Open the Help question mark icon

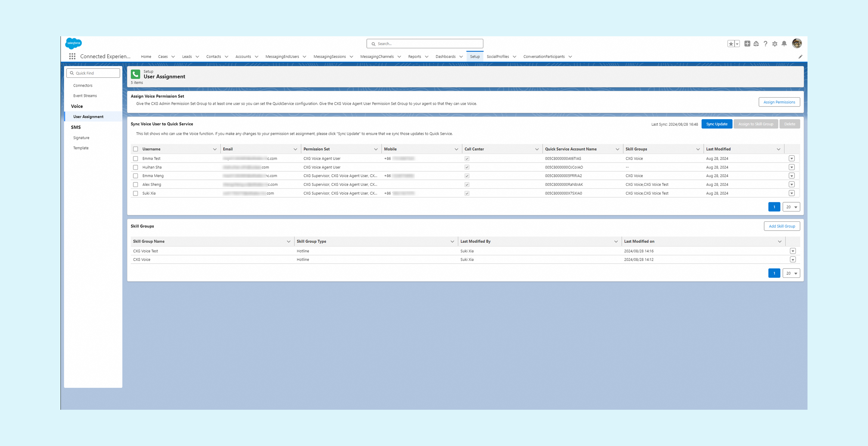coord(765,44)
